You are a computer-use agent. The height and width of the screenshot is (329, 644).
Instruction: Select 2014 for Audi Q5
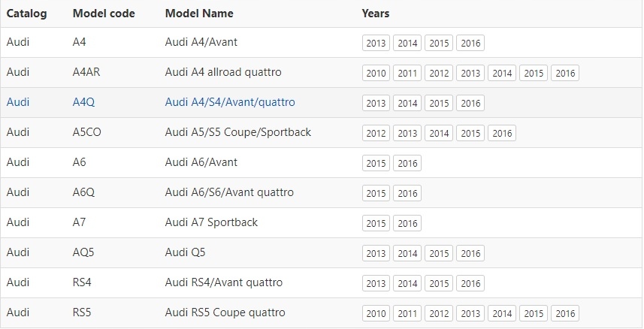(x=407, y=254)
